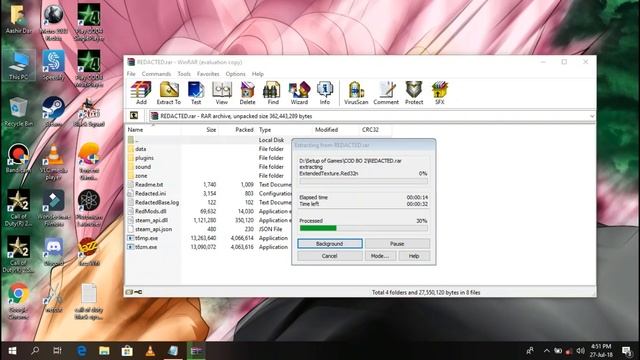Click the Find toolbar icon
The height and width of the screenshot is (360, 640).
273,93
